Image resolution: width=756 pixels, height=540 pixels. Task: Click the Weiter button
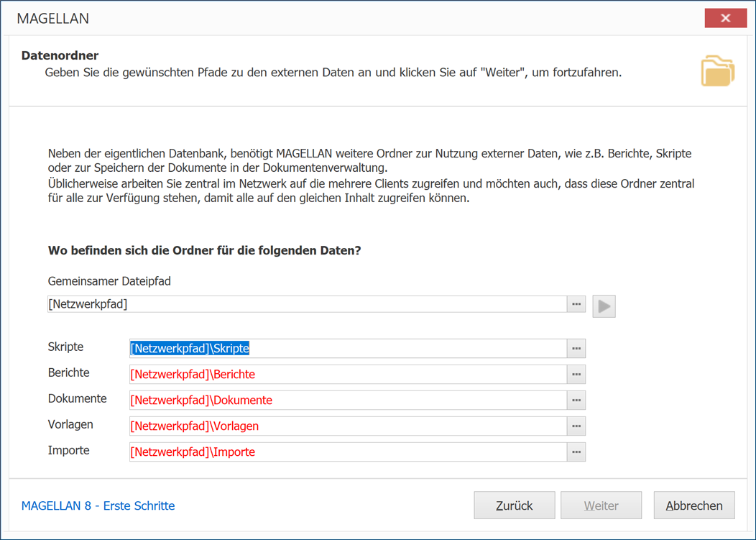[x=601, y=505]
